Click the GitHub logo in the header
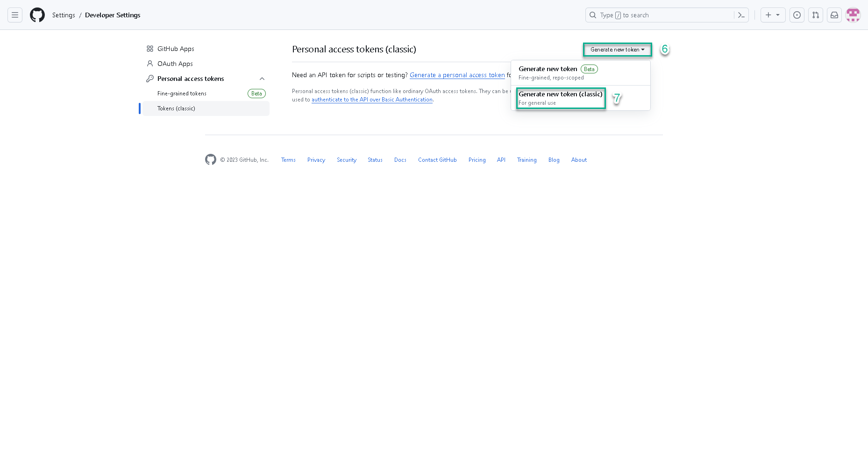Image resolution: width=868 pixels, height=469 pixels. pyautogui.click(x=37, y=14)
